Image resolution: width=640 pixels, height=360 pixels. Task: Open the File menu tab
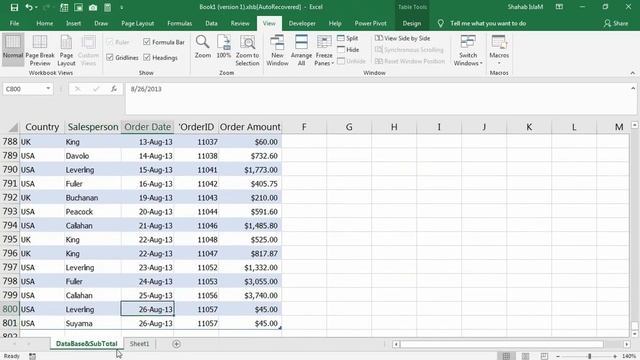click(14, 24)
